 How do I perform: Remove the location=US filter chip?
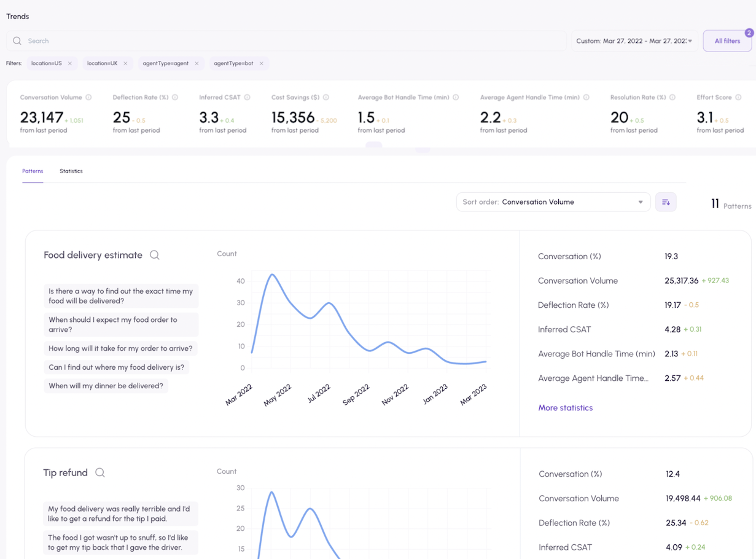pos(70,63)
